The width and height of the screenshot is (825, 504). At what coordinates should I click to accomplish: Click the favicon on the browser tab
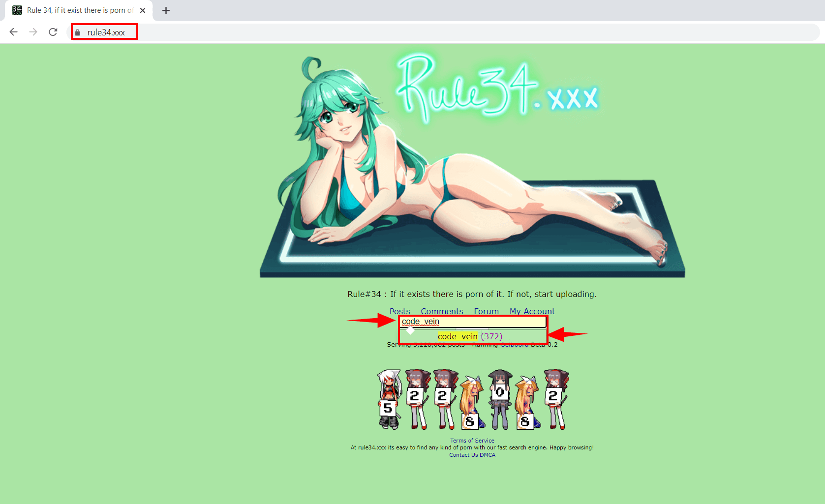tap(17, 10)
